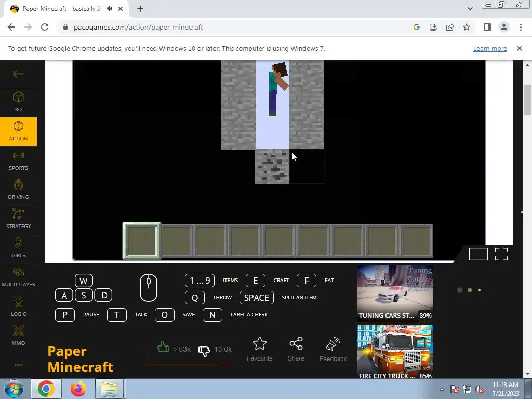Open Firefox from the taskbar
Viewport: 532px width, 399px height.
[x=78, y=389]
